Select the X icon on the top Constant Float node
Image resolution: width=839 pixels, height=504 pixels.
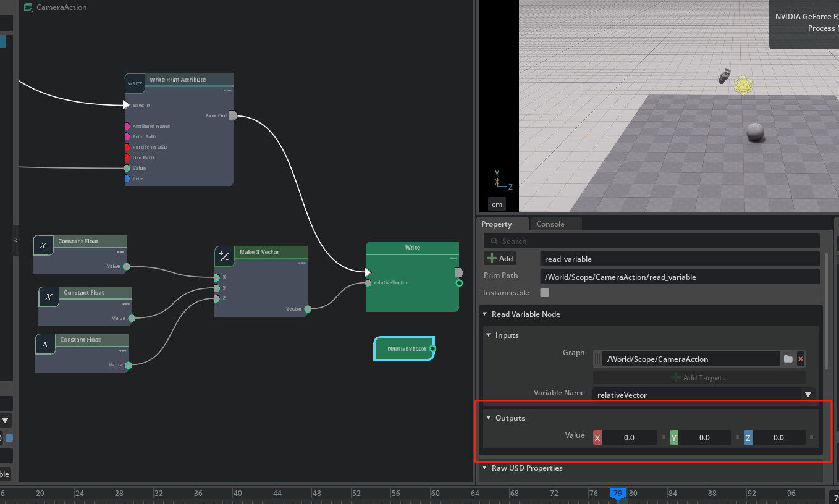(43, 245)
